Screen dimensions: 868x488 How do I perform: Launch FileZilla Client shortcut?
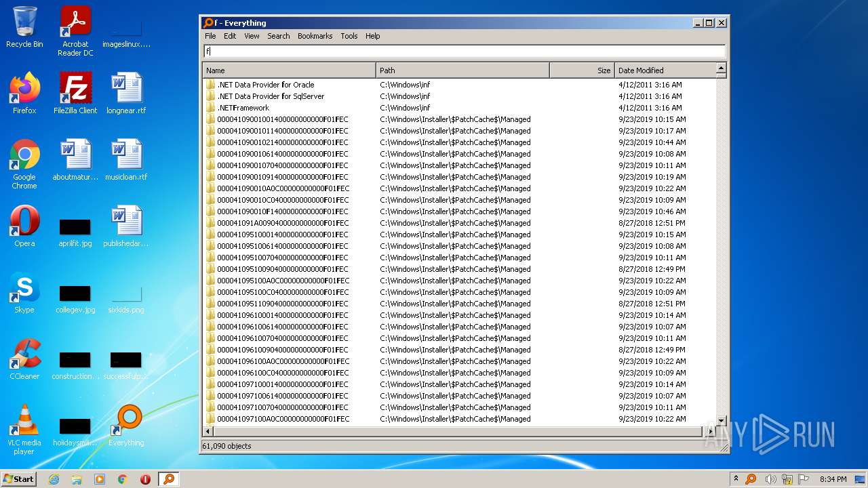coord(75,94)
